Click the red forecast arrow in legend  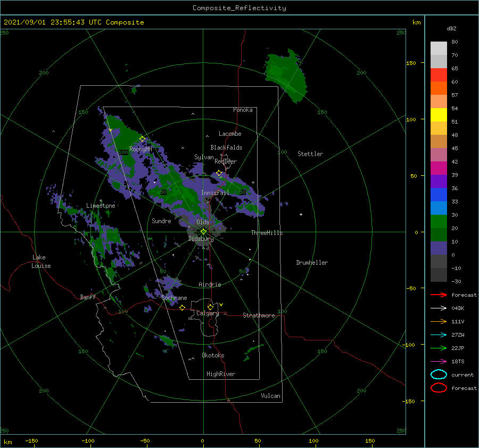pos(439,295)
